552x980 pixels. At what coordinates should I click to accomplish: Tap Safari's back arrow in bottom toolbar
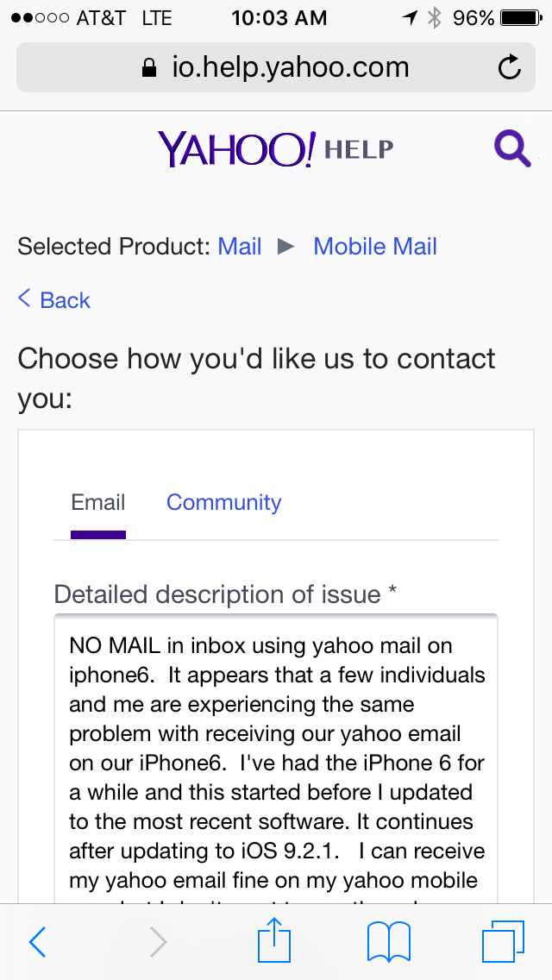pyautogui.click(x=37, y=942)
